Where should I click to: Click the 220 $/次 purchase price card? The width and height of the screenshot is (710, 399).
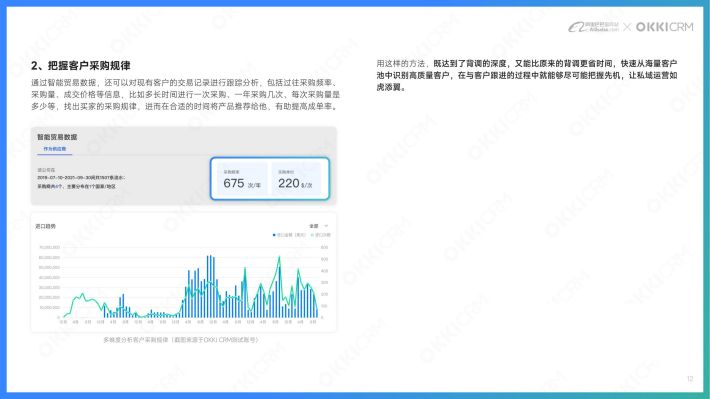point(296,179)
